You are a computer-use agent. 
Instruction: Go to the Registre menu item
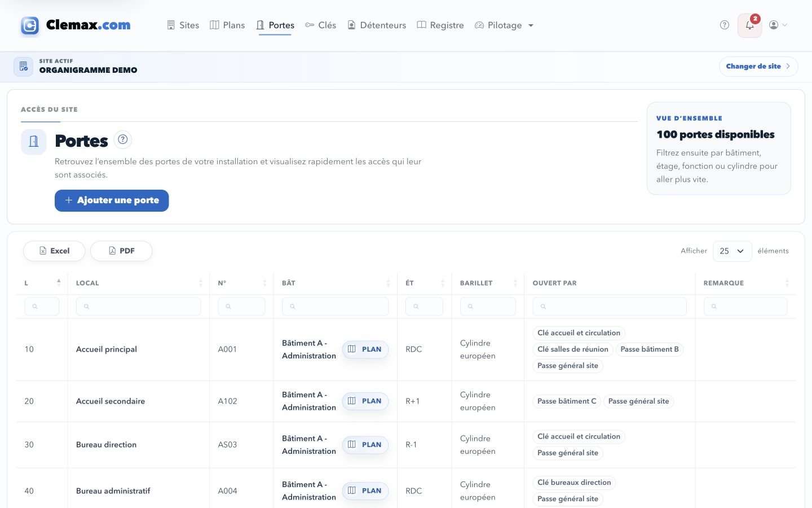(440, 25)
